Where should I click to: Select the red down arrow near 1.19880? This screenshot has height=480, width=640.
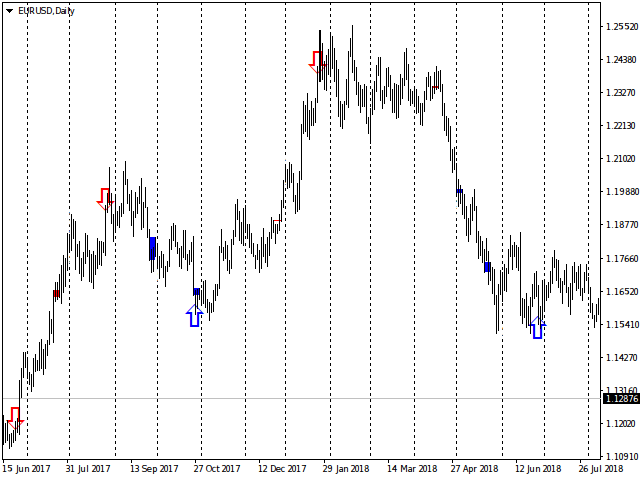click(x=105, y=199)
